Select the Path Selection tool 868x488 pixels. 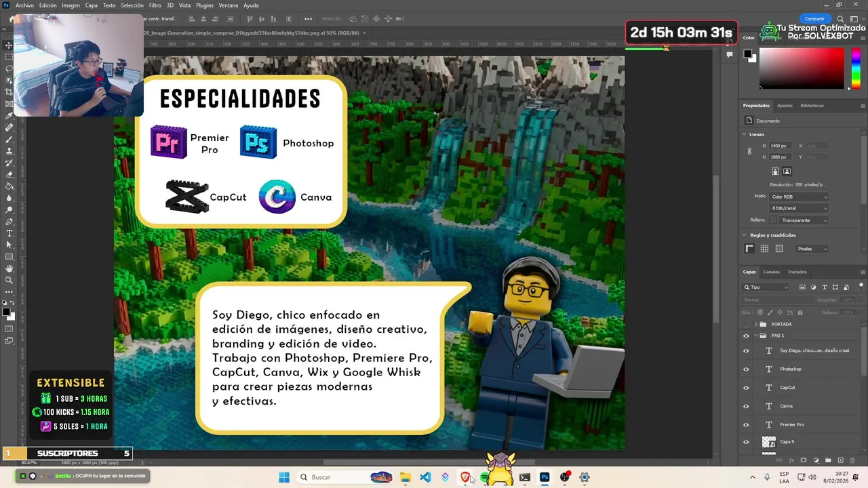point(9,245)
